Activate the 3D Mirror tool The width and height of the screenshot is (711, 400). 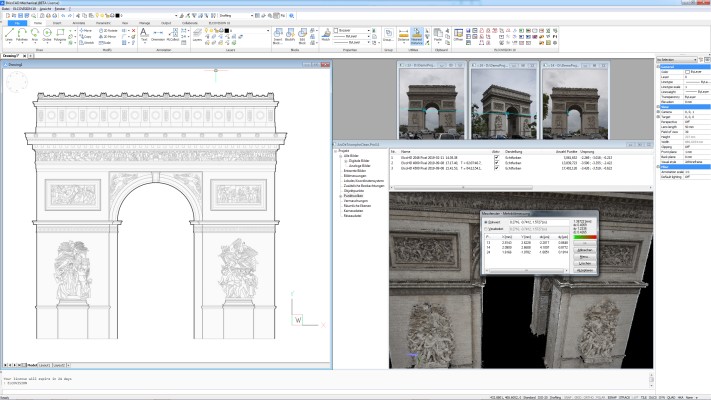coord(108,36)
